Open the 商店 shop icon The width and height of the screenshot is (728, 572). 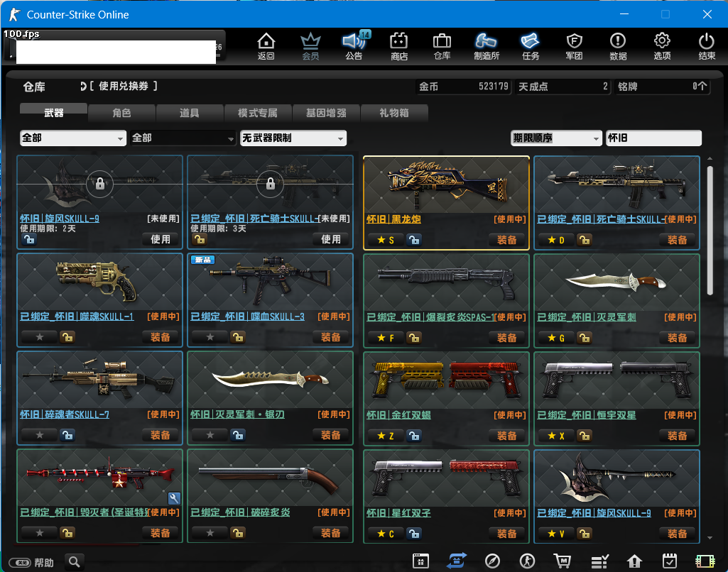[x=399, y=46]
